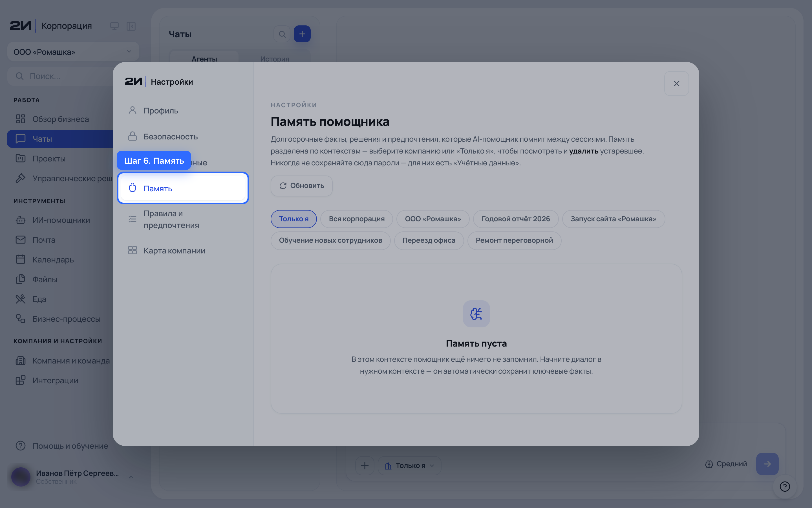Select the Запуск сайта «Ромашка» chip
The image size is (812, 508).
(613, 219)
